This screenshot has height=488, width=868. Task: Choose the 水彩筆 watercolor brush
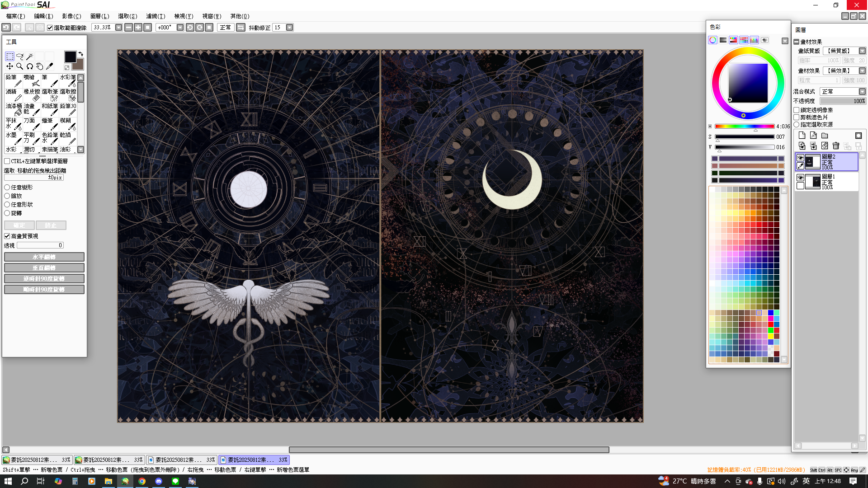click(68, 80)
